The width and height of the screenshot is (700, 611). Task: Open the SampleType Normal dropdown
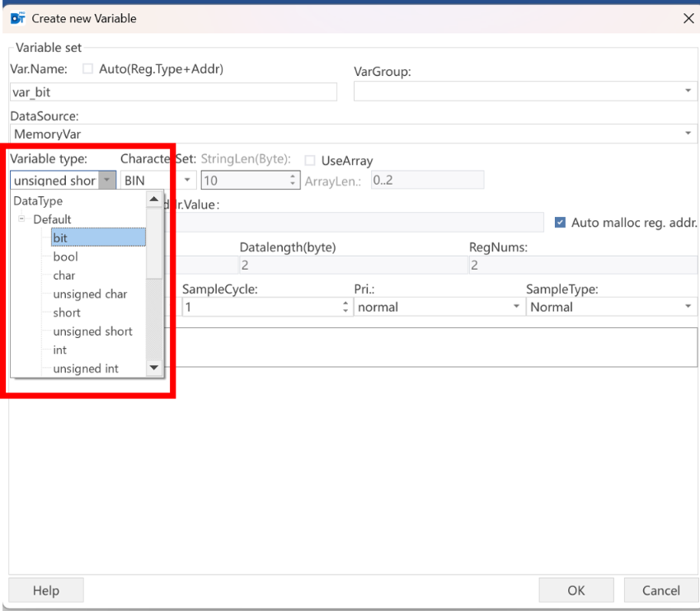[688, 307]
